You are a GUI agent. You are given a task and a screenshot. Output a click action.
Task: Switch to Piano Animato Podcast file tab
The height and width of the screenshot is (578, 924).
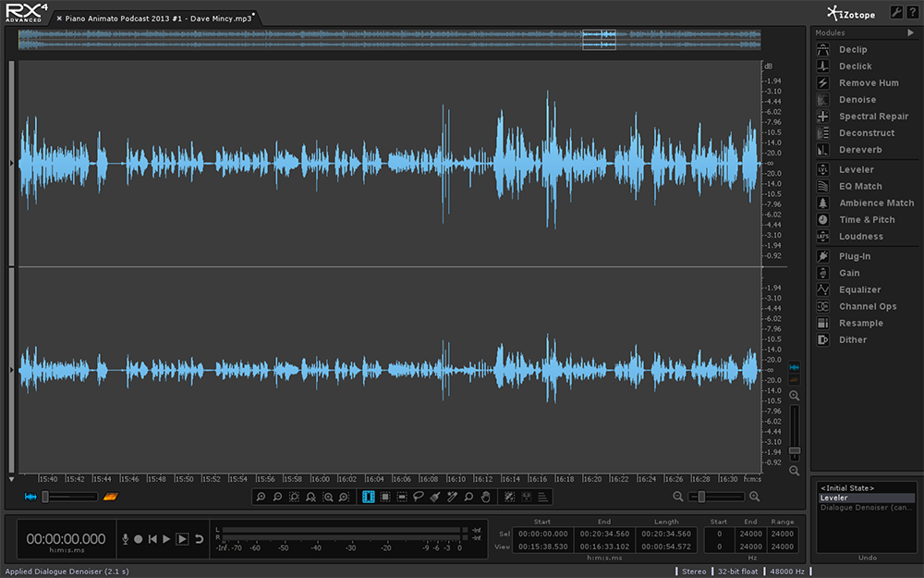158,18
